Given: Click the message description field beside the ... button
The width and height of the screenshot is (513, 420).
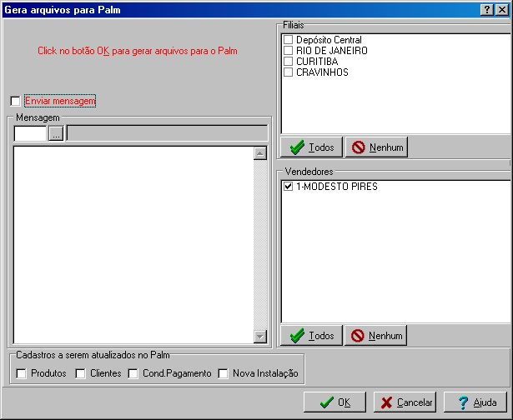Looking at the screenshot, I should click(167, 133).
